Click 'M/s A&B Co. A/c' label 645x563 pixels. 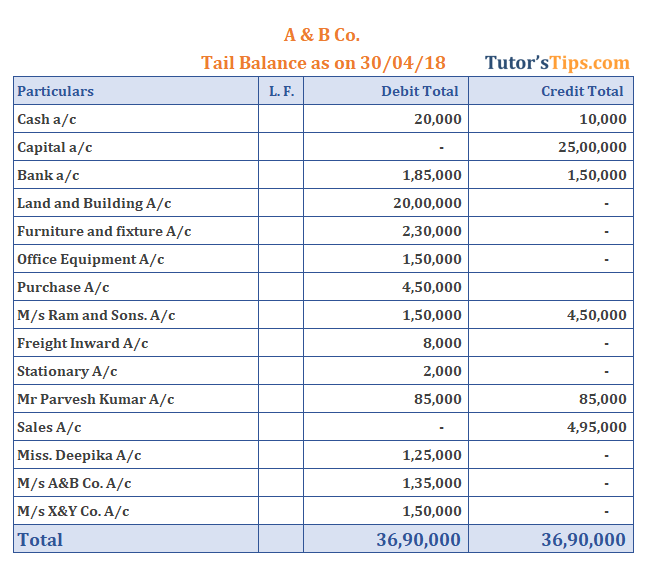click(74, 483)
